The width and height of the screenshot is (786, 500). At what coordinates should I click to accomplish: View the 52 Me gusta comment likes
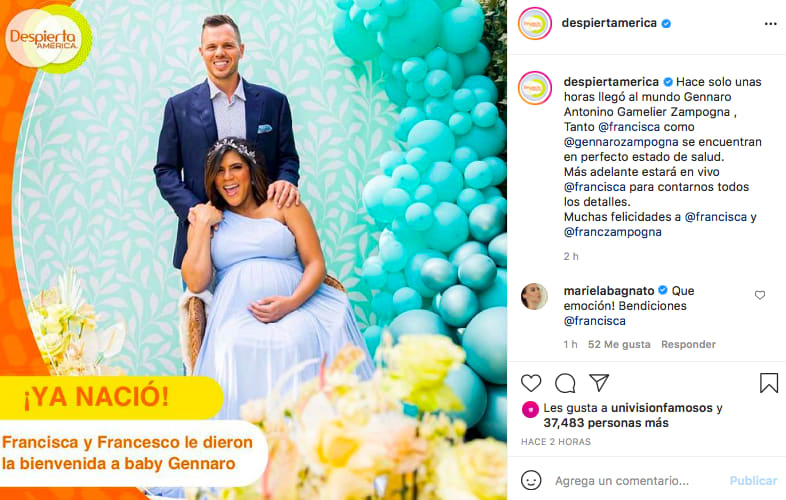619,345
